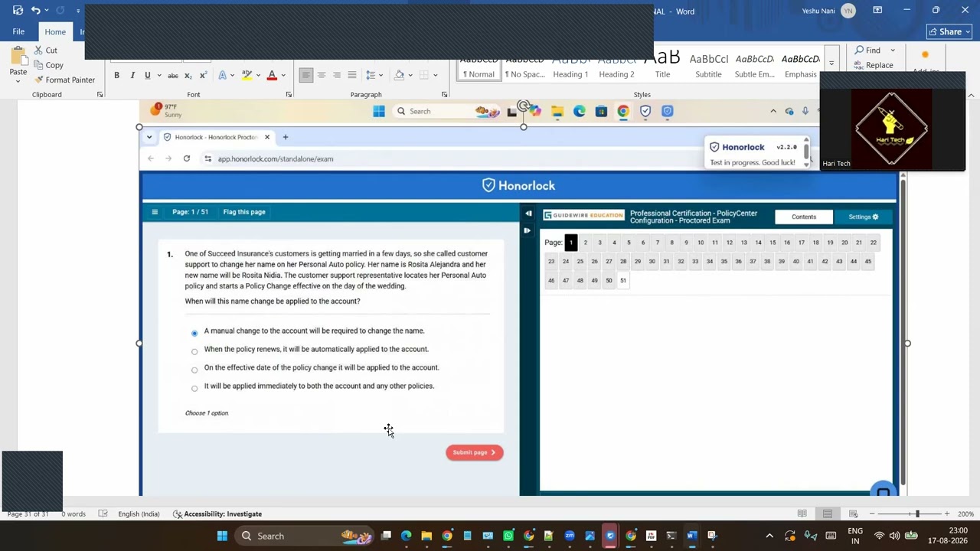The height and width of the screenshot is (551, 980).
Task: Open the Line Spacing dropdown arrow
Action: point(381,75)
